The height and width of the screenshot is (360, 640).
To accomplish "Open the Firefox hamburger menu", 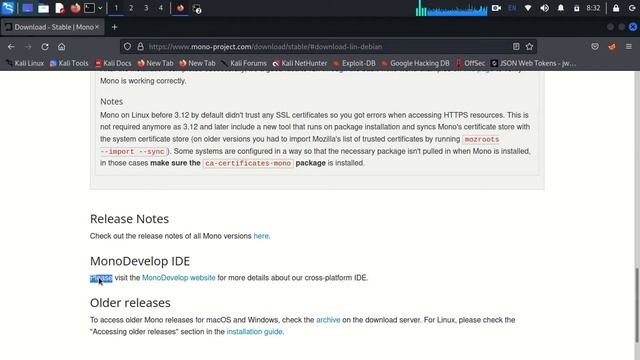I will 629,47.
